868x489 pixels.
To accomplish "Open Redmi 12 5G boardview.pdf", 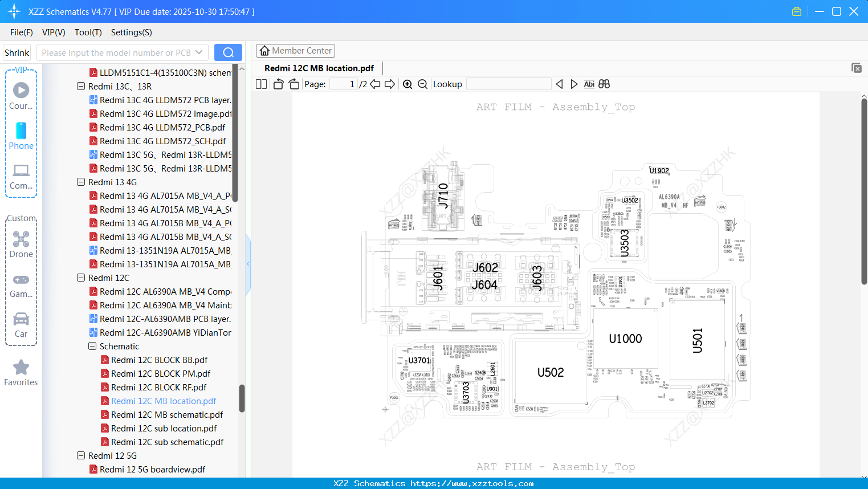I will coord(152,470).
